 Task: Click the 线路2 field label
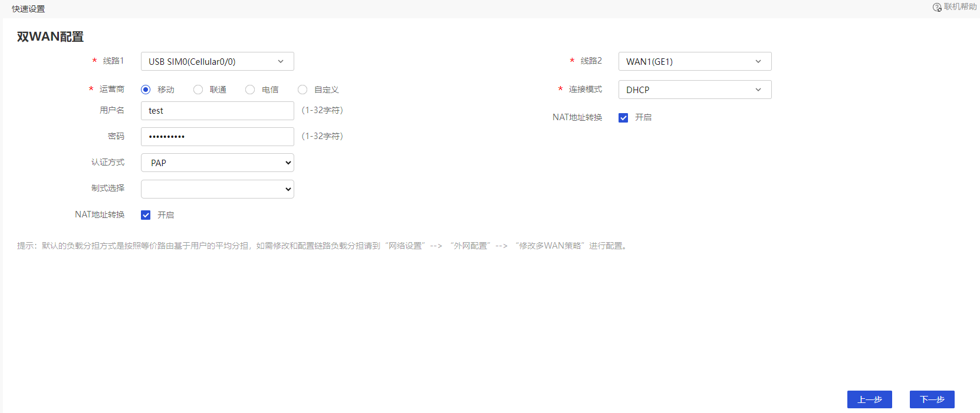click(591, 61)
